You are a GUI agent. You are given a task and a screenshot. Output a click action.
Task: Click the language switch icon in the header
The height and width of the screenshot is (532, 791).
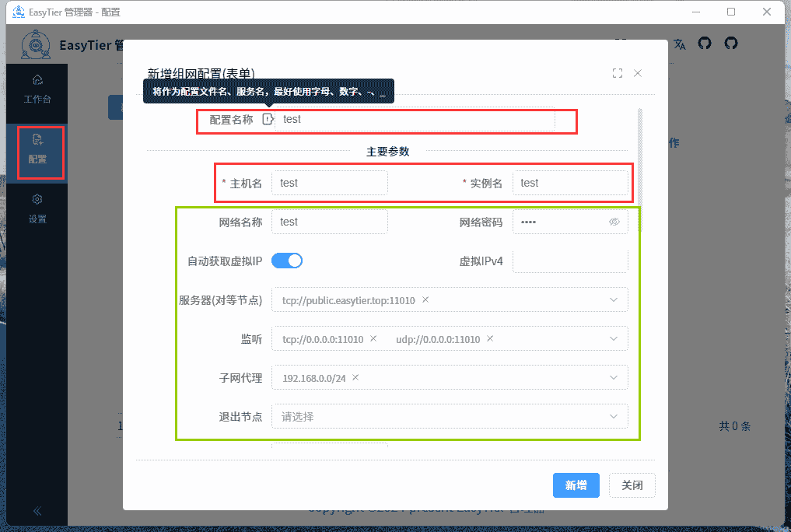tap(679, 43)
